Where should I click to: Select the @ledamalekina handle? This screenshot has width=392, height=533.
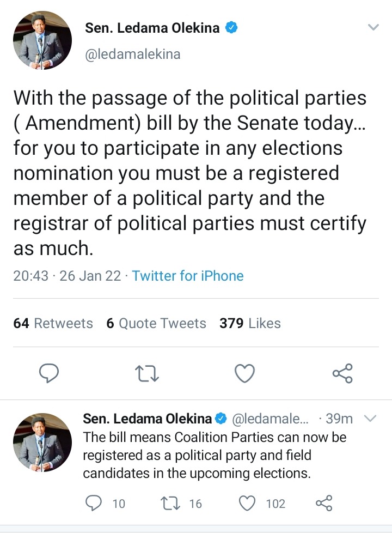(132, 54)
